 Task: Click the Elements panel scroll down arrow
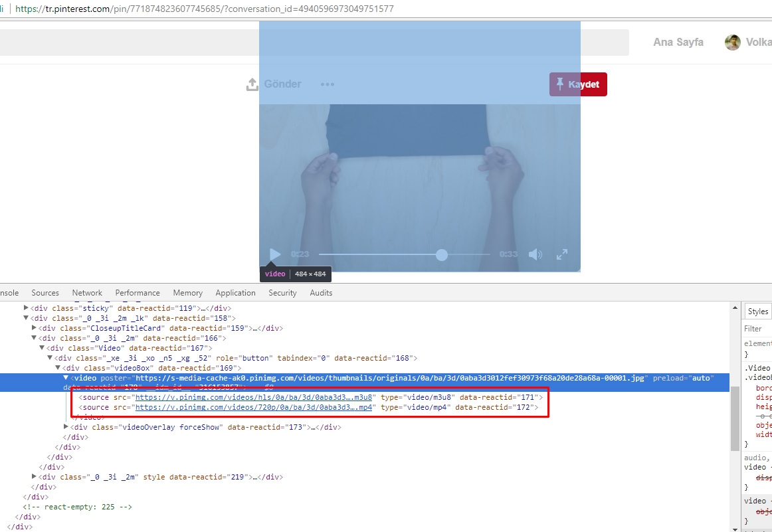pos(735,529)
